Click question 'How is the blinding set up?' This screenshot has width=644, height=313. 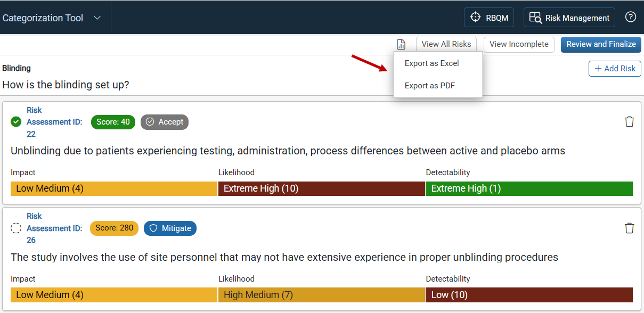pos(66,85)
